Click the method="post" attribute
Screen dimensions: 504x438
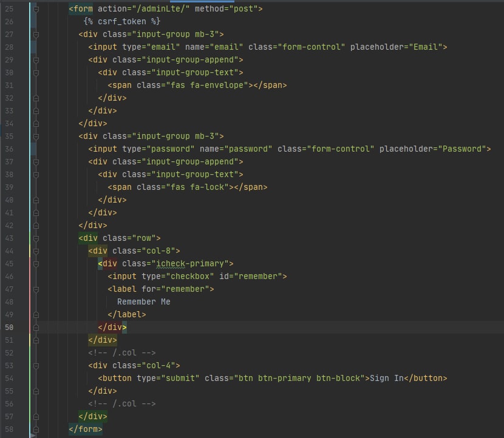tap(226, 8)
